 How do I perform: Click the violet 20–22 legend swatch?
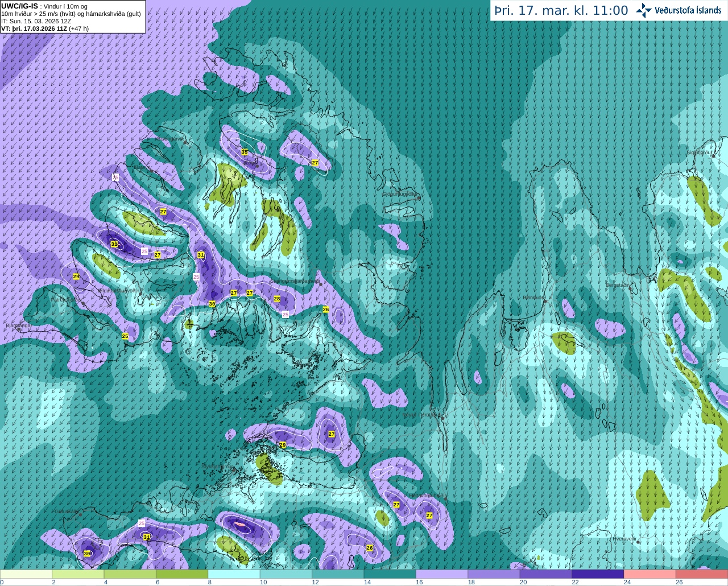point(546,574)
